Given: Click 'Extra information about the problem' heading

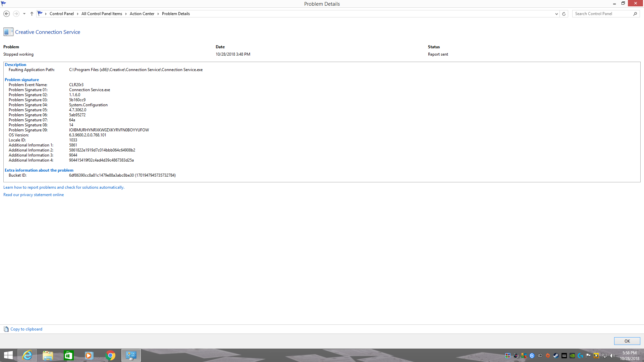Looking at the screenshot, I should [39, 170].
